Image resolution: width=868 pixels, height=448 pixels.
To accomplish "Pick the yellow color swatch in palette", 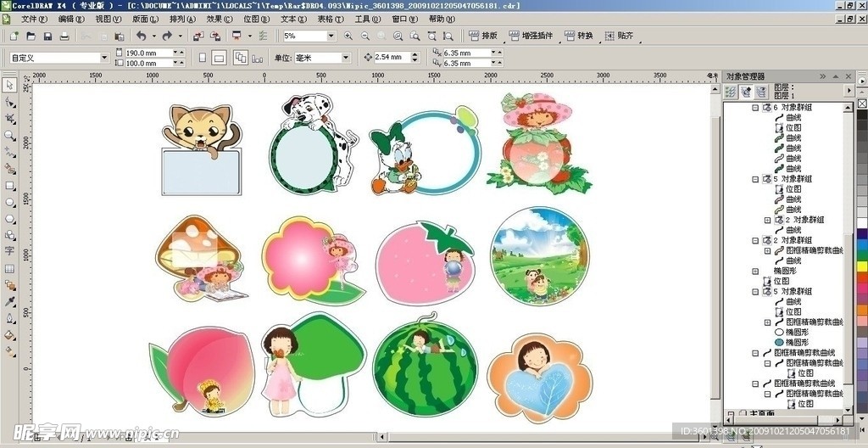I will (862, 266).
